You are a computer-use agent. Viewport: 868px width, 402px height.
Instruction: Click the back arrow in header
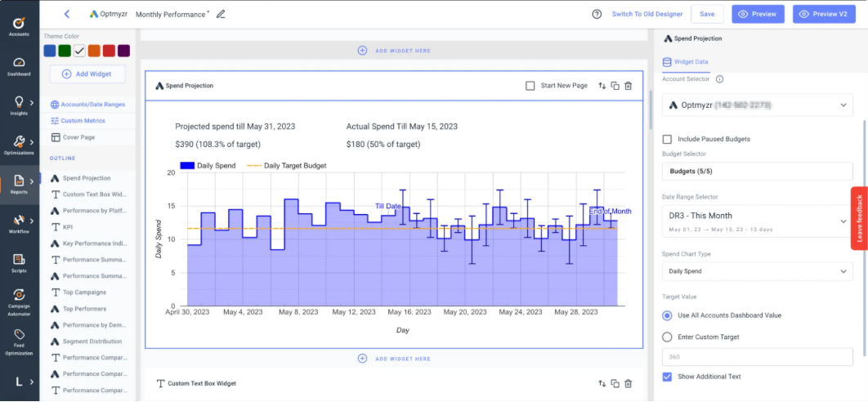pos(67,14)
